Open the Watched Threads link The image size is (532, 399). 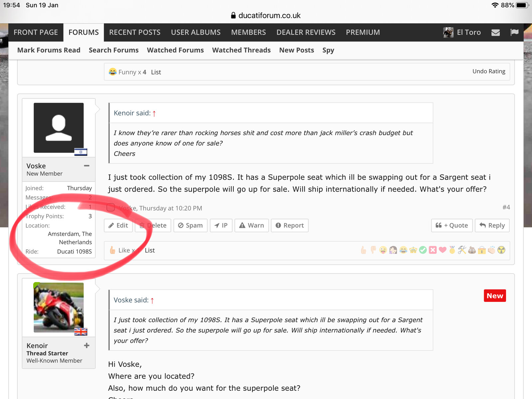pyautogui.click(x=241, y=50)
